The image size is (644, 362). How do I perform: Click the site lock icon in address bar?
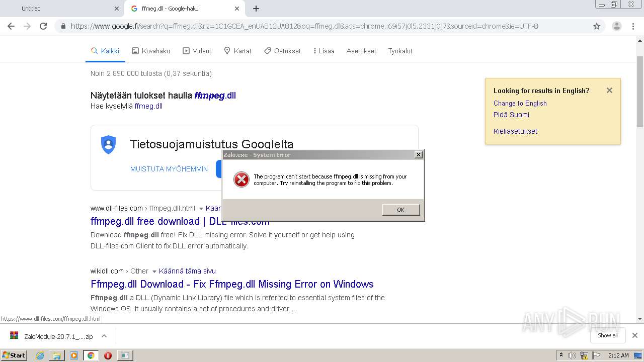point(63,26)
